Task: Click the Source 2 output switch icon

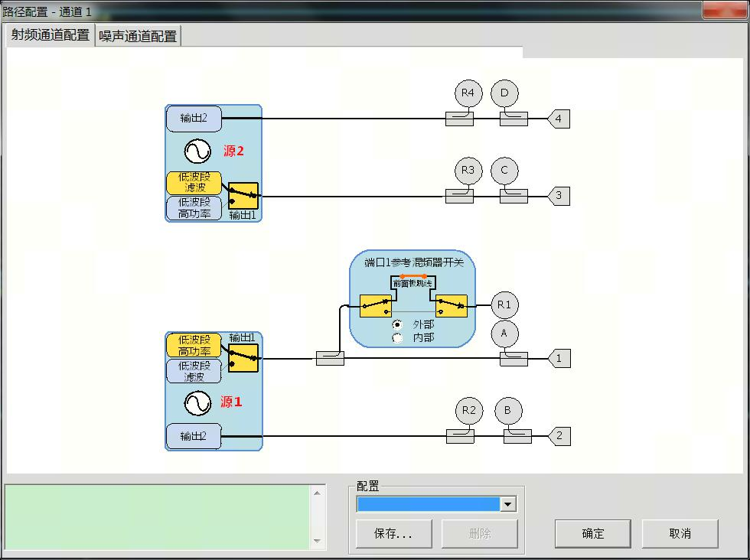Action: pyautogui.click(x=243, y=196)
